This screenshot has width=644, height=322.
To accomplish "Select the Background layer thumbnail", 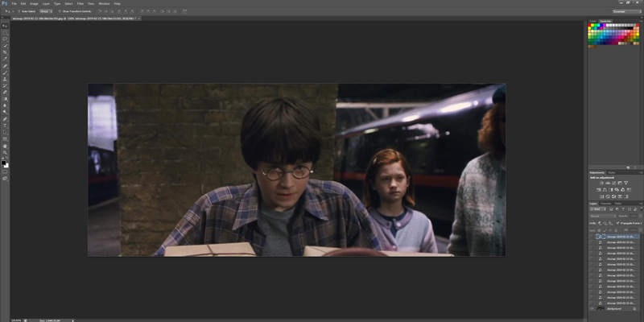I will tap(601, 308).
